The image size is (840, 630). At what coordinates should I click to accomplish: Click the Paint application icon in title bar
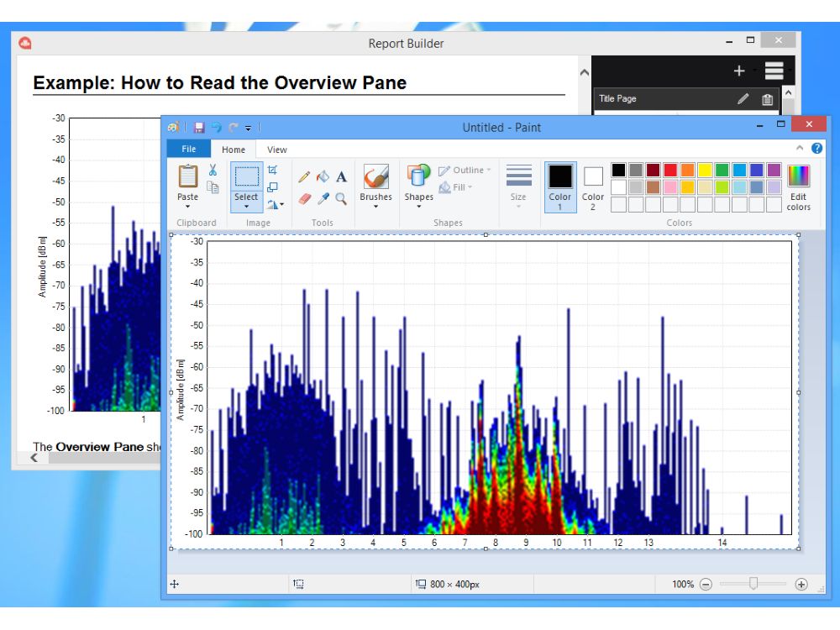[x=173, y=128]
